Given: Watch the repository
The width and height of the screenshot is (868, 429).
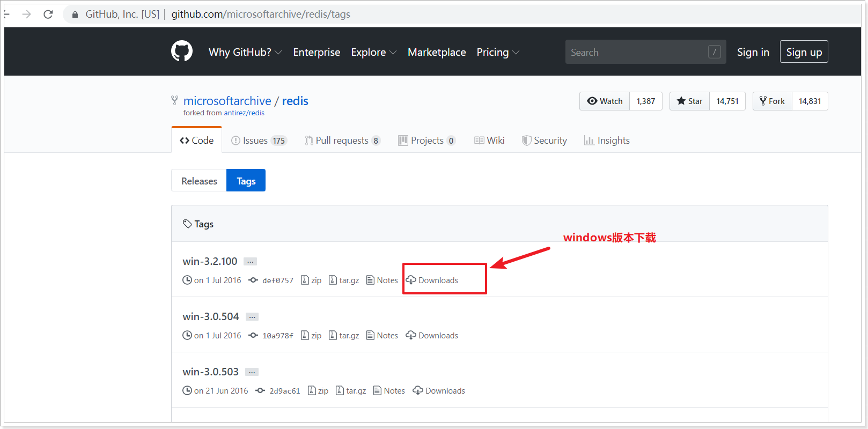Looking at the screenshot, I should tap(605, 101).
